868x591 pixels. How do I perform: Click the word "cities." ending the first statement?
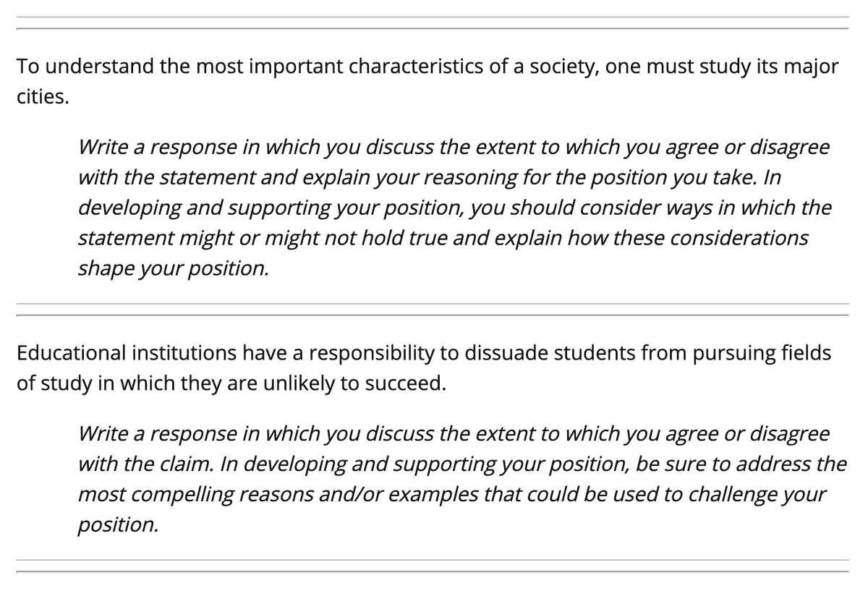[43, 97]
